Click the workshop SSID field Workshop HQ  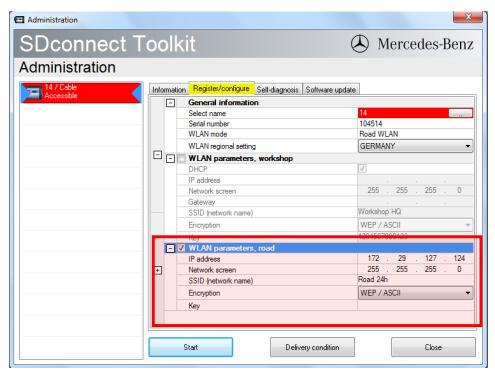(415, 212)
